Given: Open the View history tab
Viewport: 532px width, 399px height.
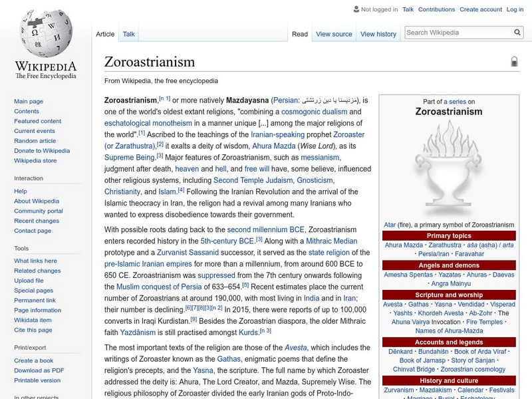Looking at the screenshot, I should [378, 34].
